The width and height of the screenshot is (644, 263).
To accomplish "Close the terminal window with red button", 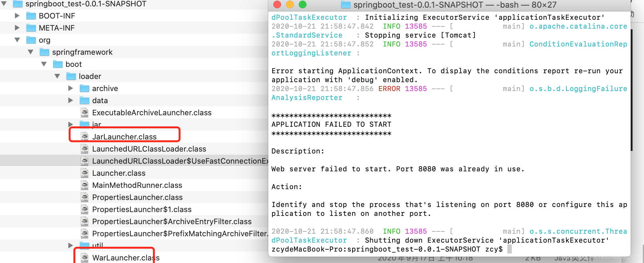I will 277,5.
